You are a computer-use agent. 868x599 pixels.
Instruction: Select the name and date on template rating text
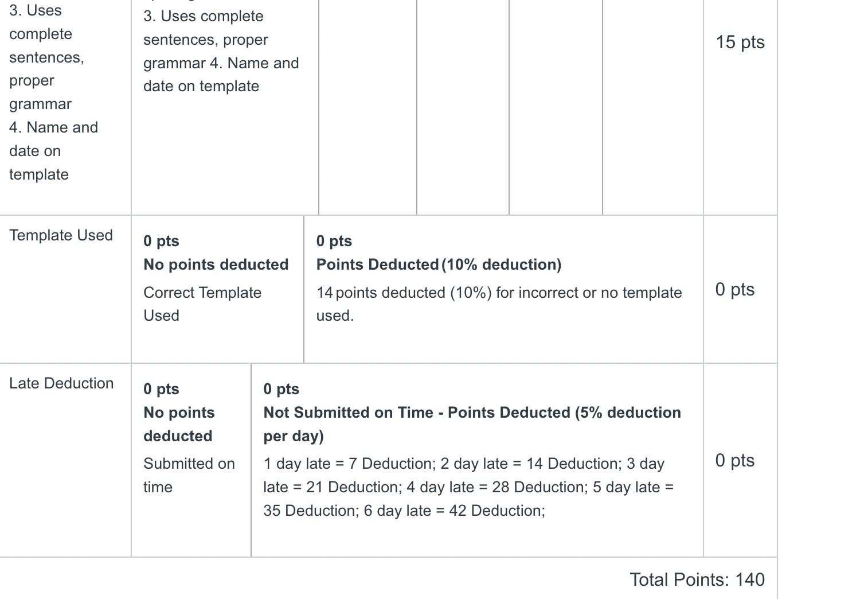[221, 75]
